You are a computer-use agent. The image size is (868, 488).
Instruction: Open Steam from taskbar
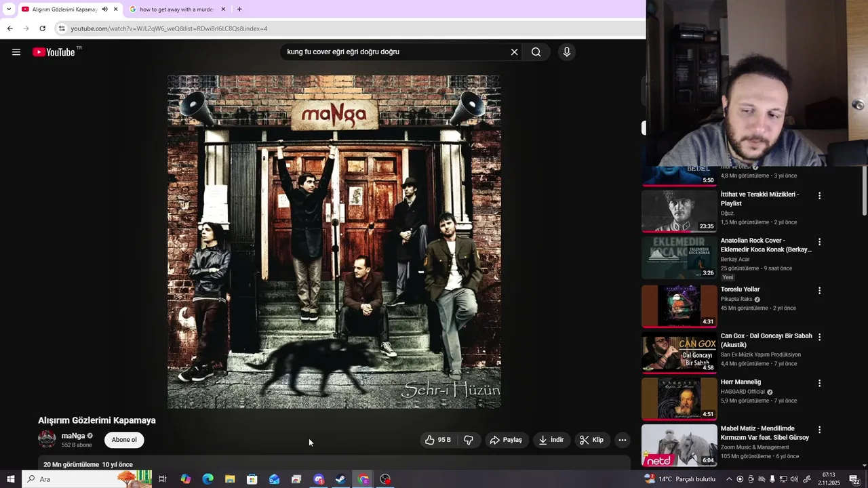[340, 479]
